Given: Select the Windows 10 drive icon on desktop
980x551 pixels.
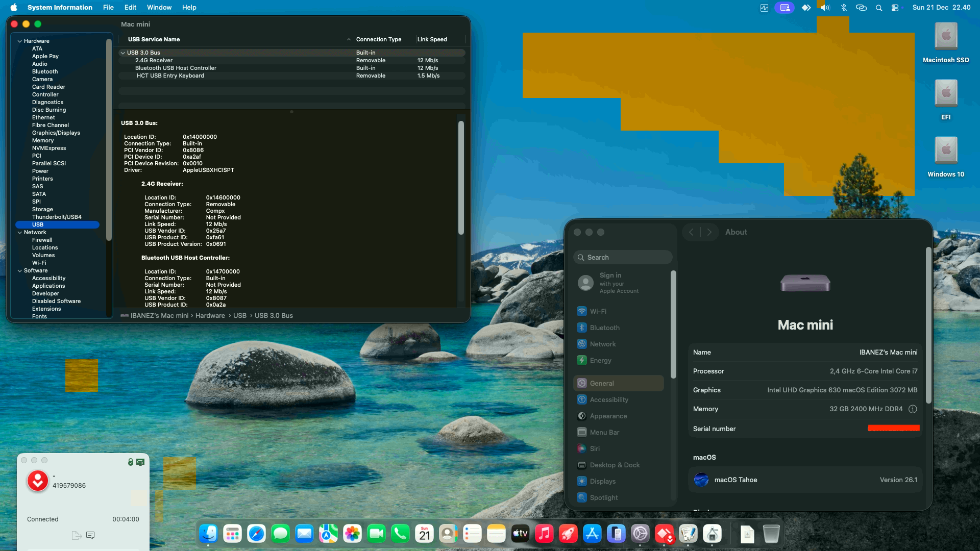Looking at the screenshot, I should click(x=946, y=151).
